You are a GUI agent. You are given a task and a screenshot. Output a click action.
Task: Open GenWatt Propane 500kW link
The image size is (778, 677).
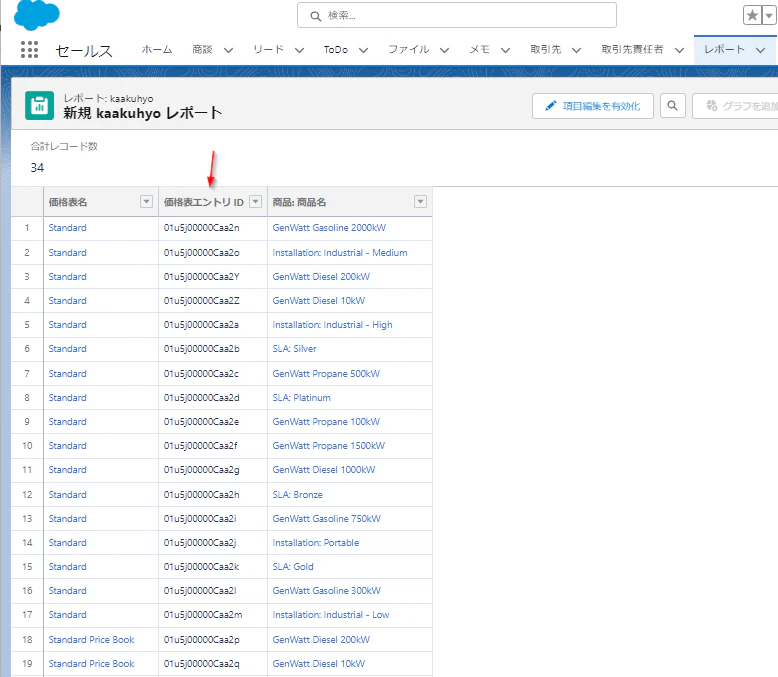326,374
